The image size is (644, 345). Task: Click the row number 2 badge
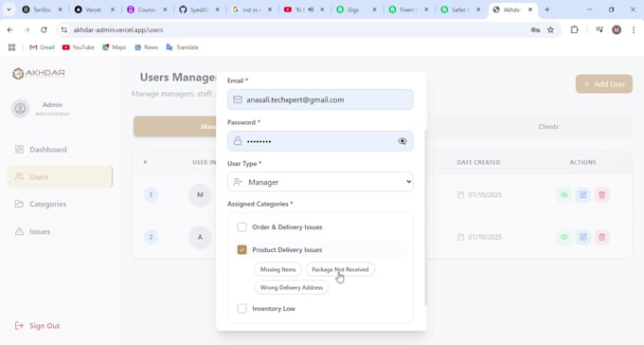pos(151,237)
